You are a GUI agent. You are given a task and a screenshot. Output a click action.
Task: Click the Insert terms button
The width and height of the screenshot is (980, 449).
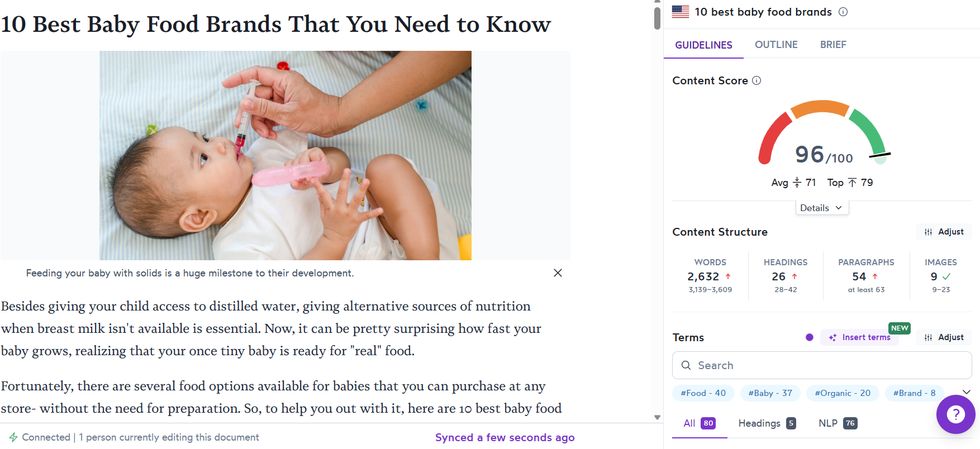(x=860, y=337)
